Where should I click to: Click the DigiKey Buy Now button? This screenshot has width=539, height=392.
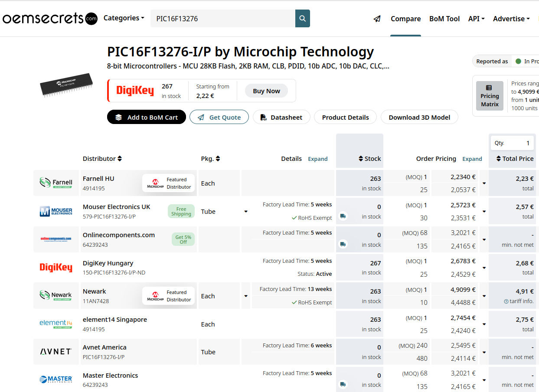(266, 91)
